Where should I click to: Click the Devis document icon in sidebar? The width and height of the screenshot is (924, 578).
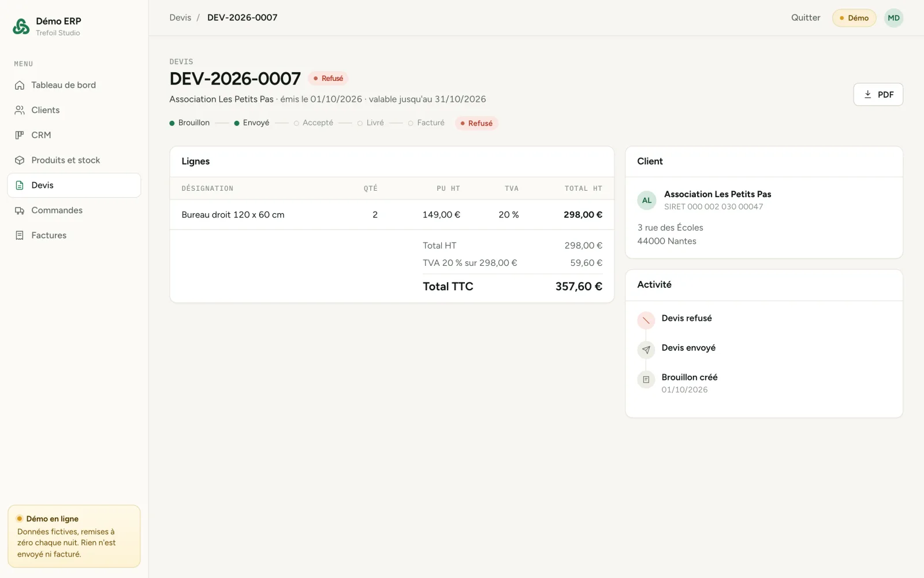coord(20,186)
